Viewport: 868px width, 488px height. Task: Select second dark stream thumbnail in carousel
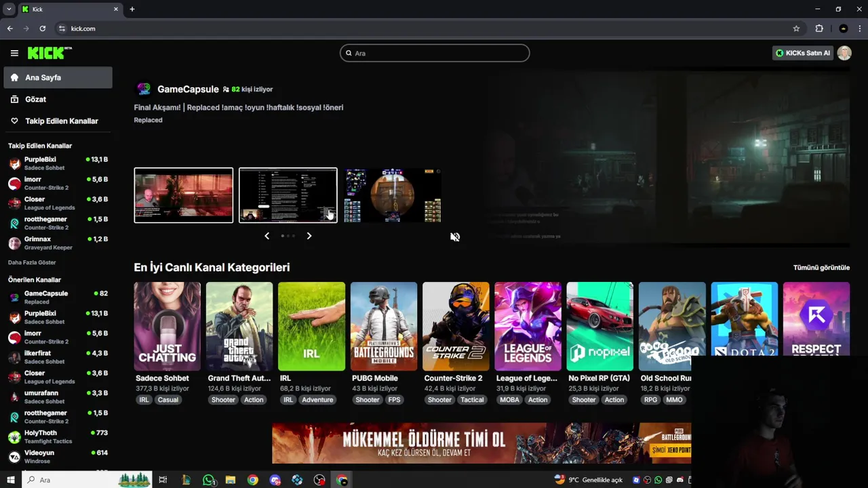(x=288, y=195)
